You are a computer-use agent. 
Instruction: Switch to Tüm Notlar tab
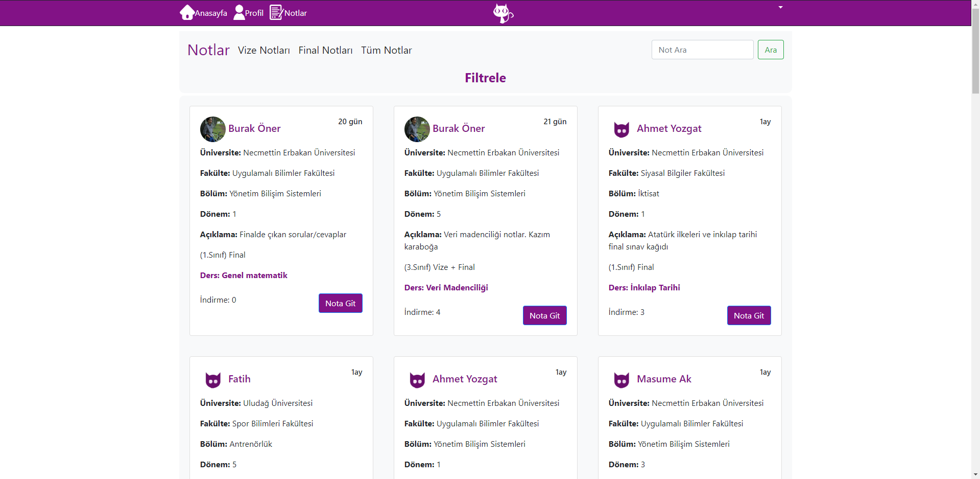pos(387,50)
